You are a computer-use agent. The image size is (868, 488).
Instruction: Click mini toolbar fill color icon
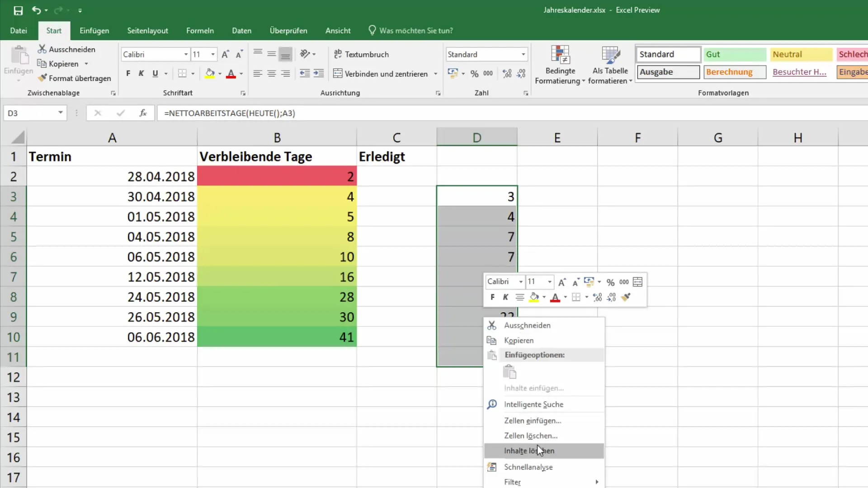click(x=534, y=297)
